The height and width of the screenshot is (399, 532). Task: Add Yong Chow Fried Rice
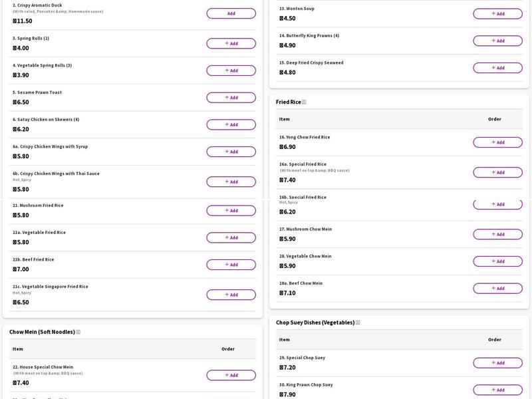497,142
